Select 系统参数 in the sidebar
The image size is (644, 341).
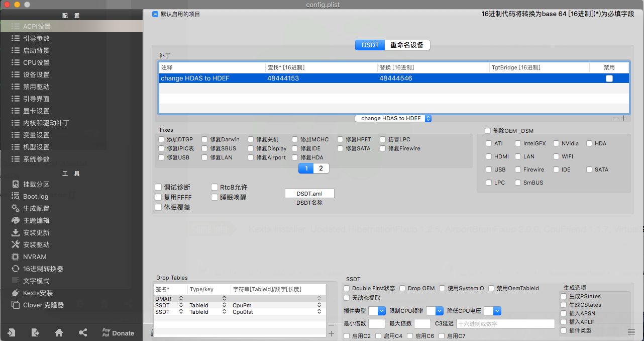[x=36, y=159]
